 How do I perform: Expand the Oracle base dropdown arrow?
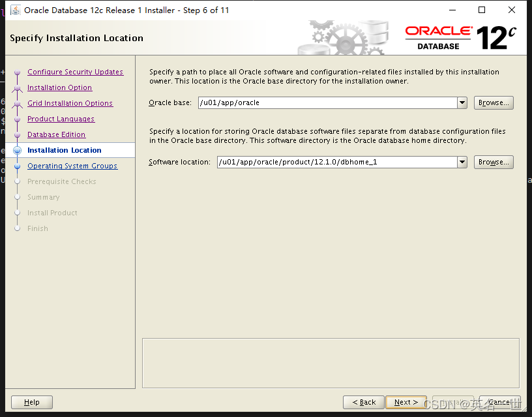[x=462, y=102]
